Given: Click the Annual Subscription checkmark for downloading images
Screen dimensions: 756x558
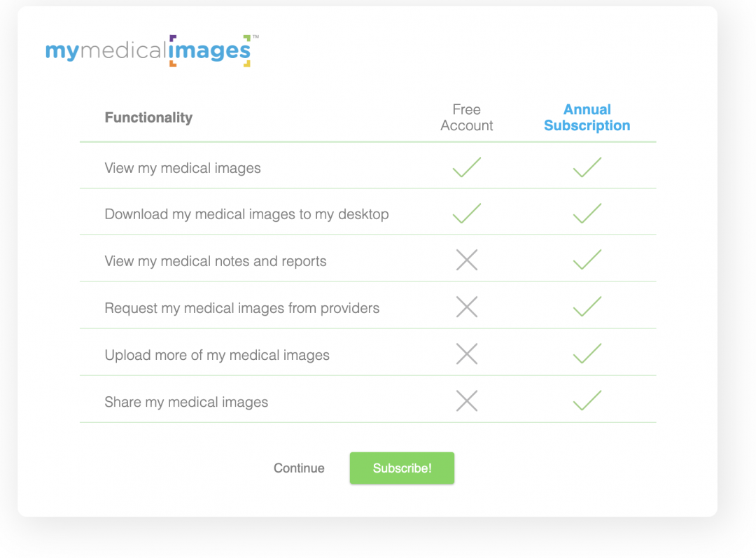Looking at the screenshot, I should click(587, 213).
